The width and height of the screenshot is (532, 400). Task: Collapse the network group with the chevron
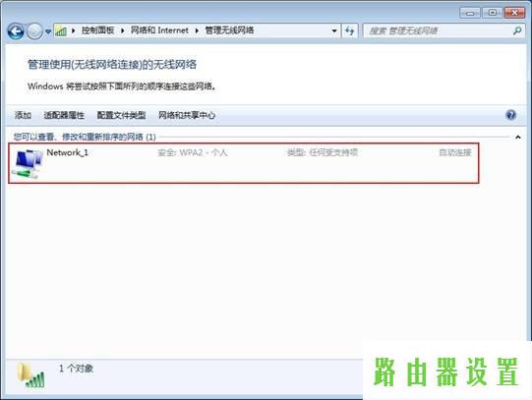(x=518, y=138)
